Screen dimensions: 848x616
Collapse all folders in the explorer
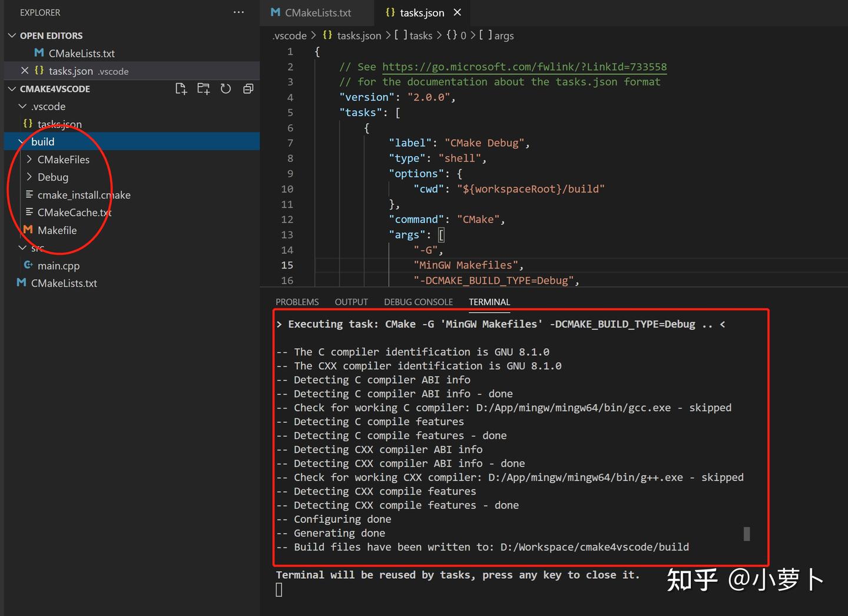point(248,88)
